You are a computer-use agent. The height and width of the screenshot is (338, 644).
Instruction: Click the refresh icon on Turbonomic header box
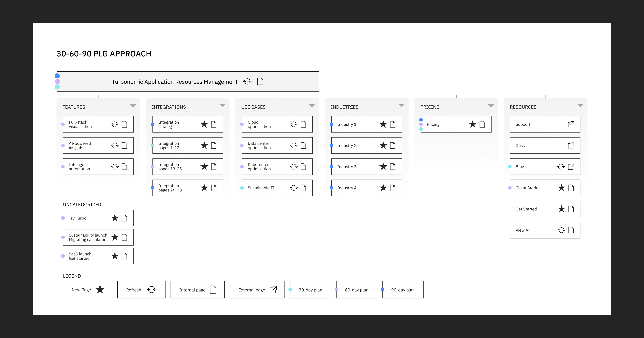click(247, 82)
